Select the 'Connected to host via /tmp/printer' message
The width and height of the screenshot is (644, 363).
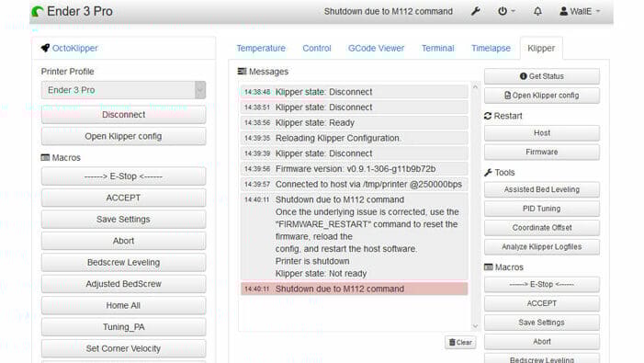[354, 185]
